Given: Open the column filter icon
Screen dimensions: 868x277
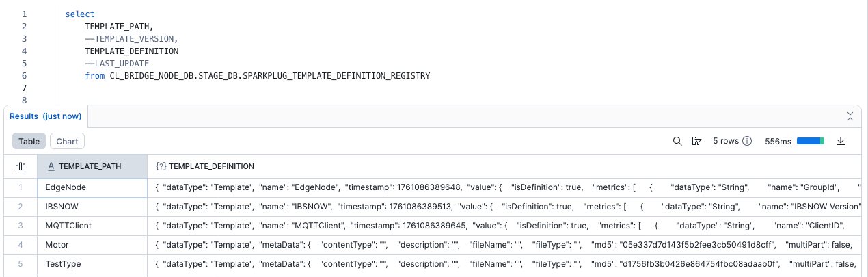Looking at the screenshot, I should click(696, 141).
